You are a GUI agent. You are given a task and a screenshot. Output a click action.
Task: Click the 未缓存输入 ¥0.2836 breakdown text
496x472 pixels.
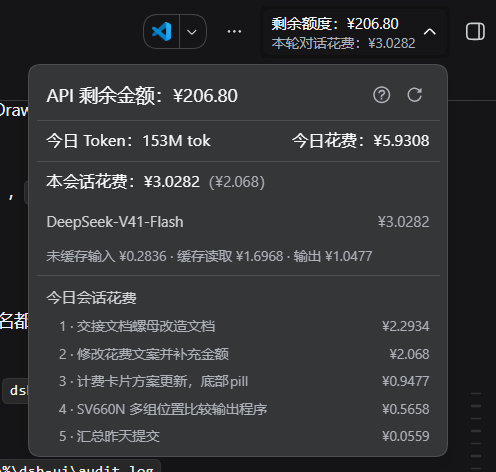click(x=106, y=256)
